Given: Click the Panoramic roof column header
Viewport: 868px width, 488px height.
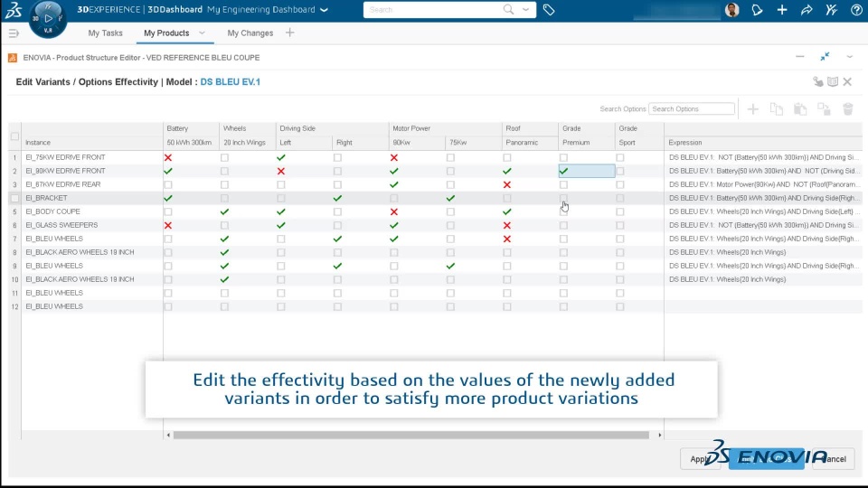Looking at the screenshot, I should click(522, 143).
